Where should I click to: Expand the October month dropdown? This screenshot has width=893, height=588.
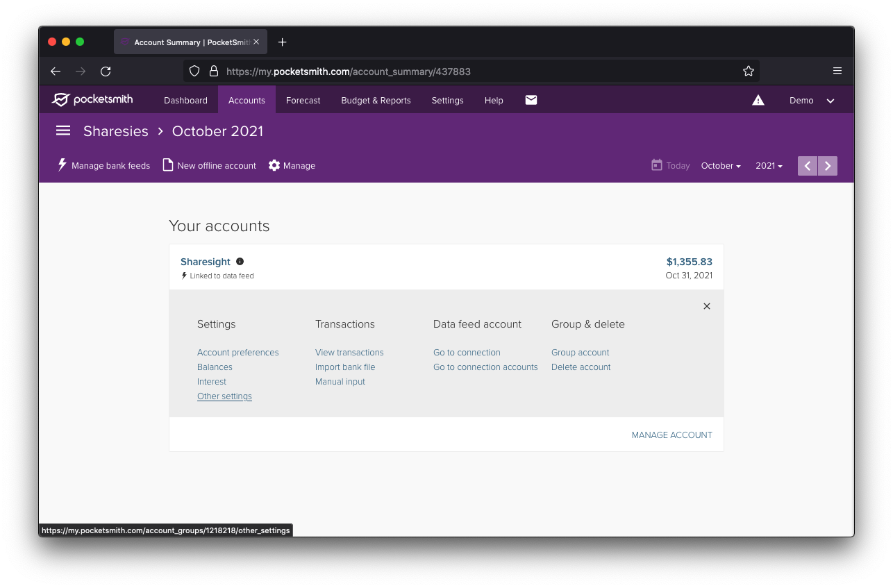pyautogui.click(x=720, y=166)
